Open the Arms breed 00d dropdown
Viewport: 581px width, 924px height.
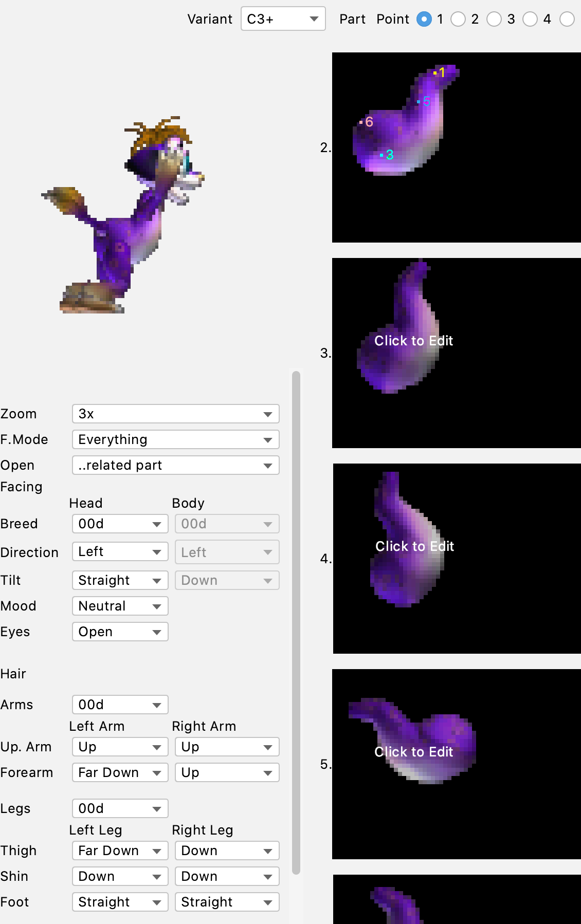pos(120,705)
